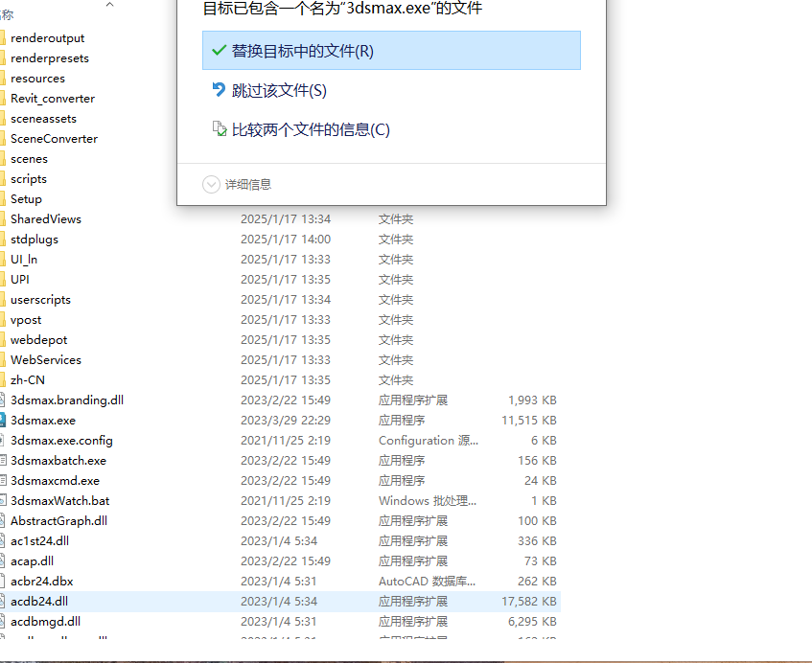812x663 pixels.
Task: Select file AbstractGraph.dll
Action: tap(58, 520)
